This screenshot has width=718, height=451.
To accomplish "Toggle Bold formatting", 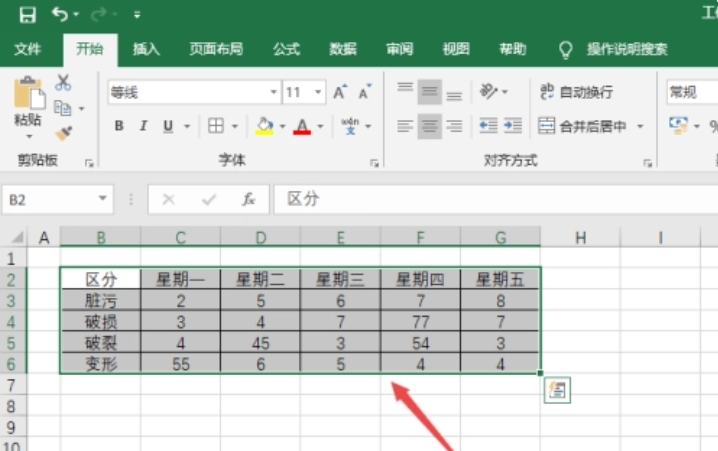I will (119, 126).
